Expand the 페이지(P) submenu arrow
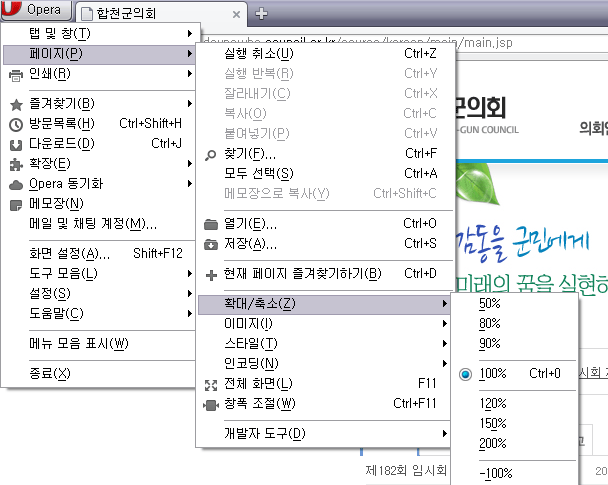 coord(190,54)
